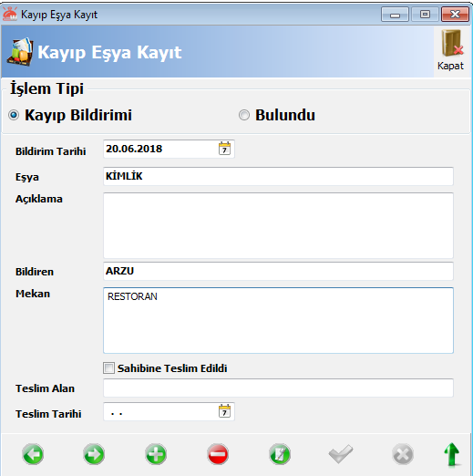Click the green up arrow icon
473x476 pixels.
pyautogui.click(x=452, y=454)
